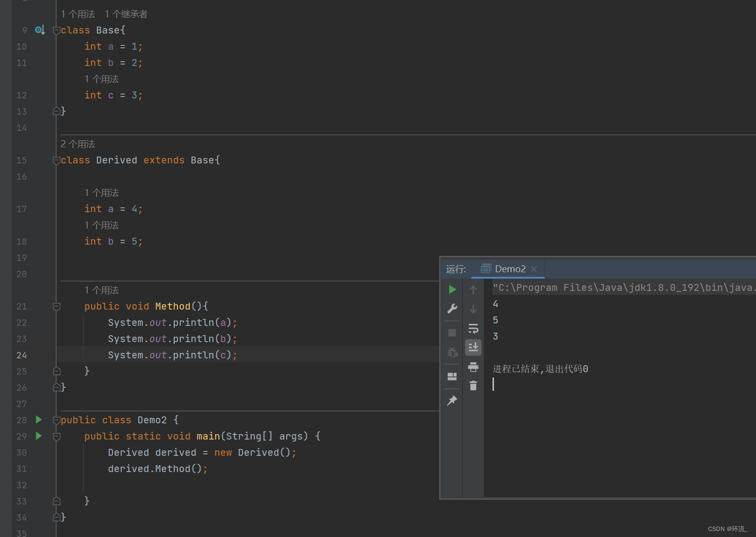This screenshot has width=756, height=537.
Task: Click the 'int a = 1;' code line
Action: tap(113, 46)
